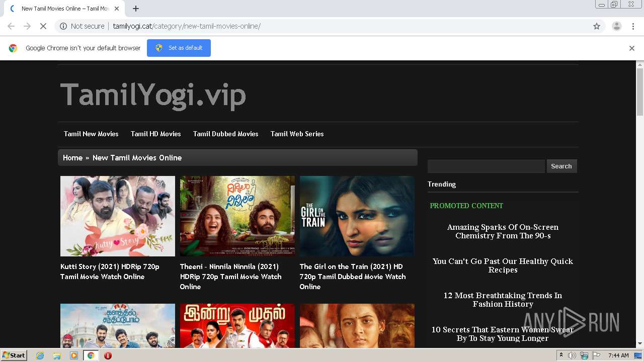Open the site info Not secure icon
The height and width of the screenshot is (362, 644).
(63, 26)
